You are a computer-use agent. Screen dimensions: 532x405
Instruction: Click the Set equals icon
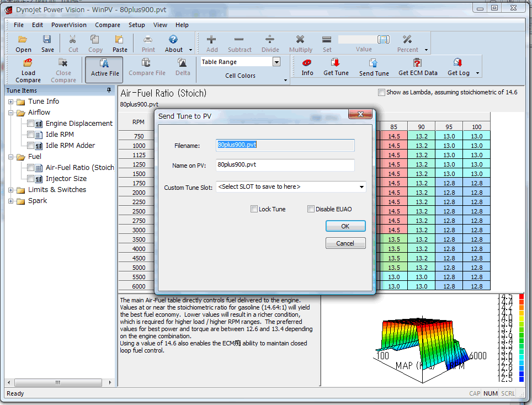(x=327, y=40)
